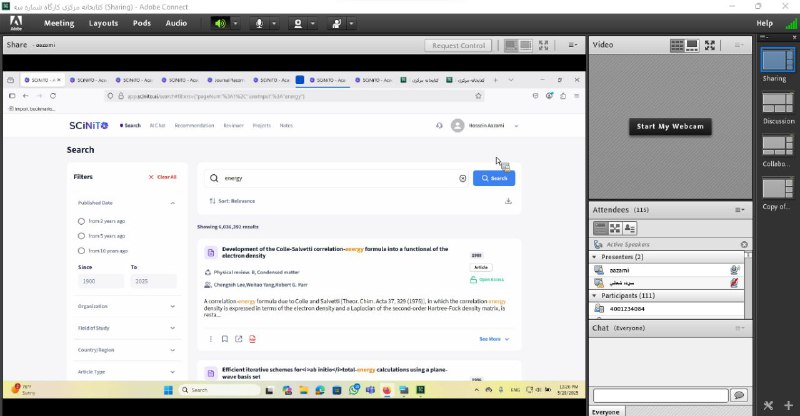Expand the Organization filter

coord(172,306)
